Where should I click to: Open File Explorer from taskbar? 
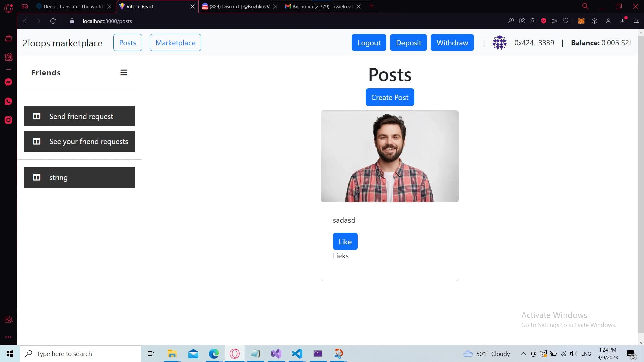(172, 354)
